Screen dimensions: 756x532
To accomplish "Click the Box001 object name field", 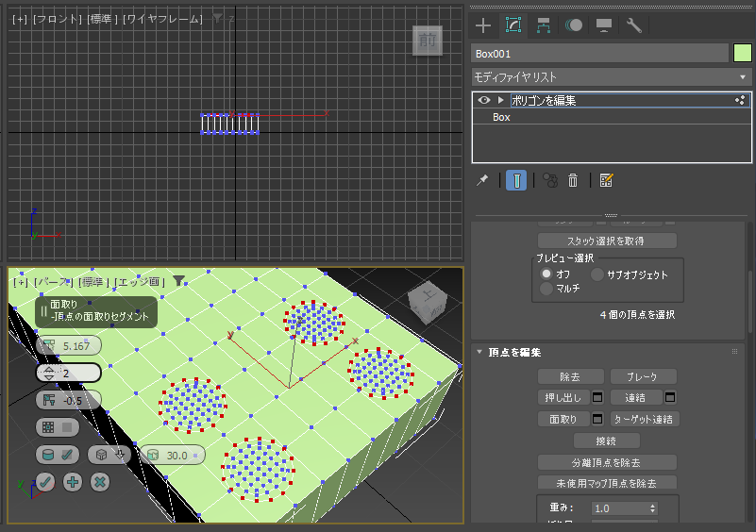I will [599, 54].
